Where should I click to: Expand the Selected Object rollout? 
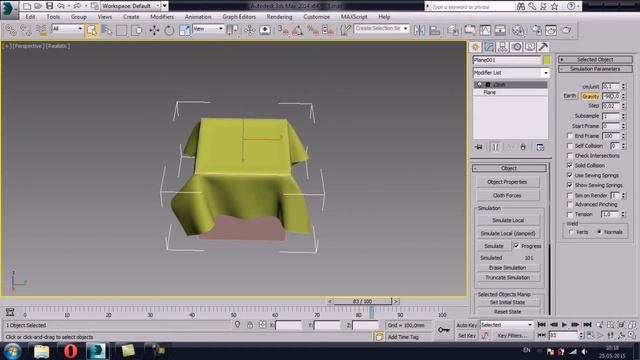595,60
